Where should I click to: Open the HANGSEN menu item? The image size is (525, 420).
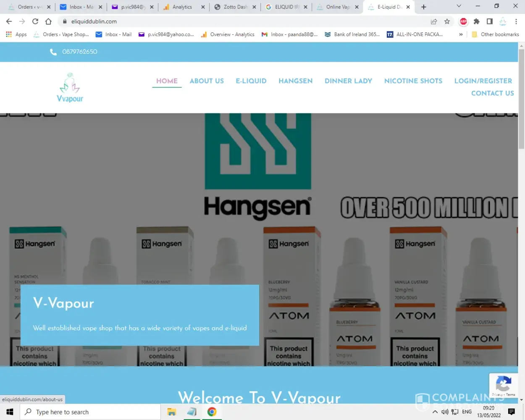click(296, 81)
